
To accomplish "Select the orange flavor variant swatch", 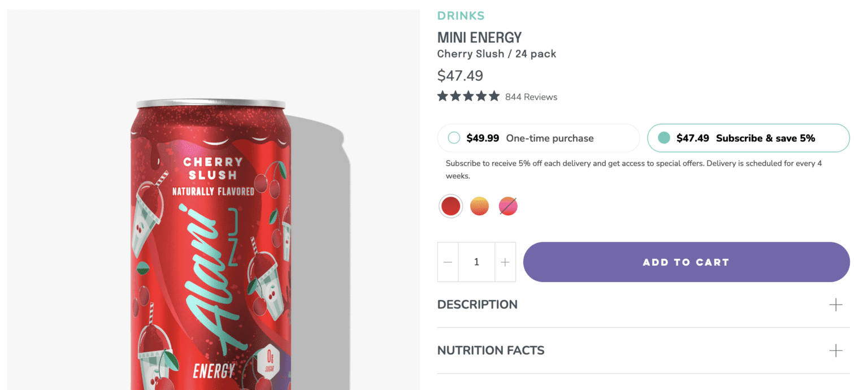I will point(479,206).
